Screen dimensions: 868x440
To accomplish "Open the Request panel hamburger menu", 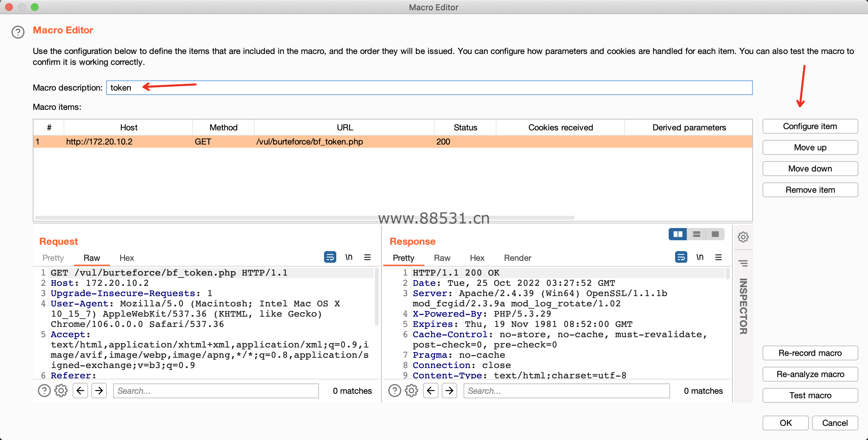I will pos(367,257).
